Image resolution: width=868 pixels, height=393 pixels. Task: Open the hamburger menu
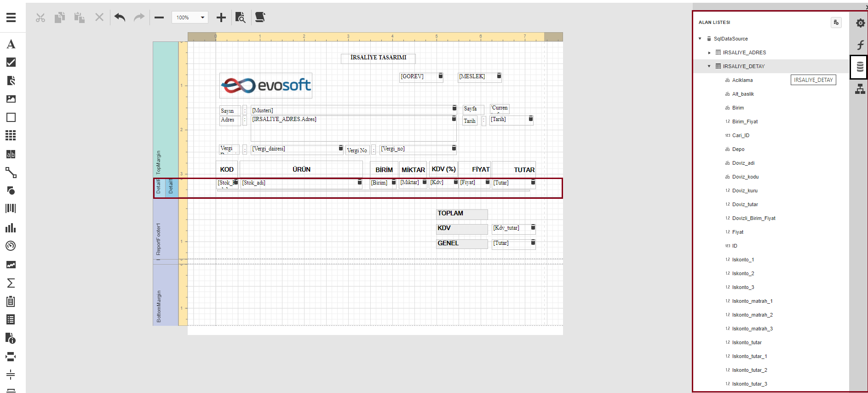pyautogui.click(x=11, y=17)
